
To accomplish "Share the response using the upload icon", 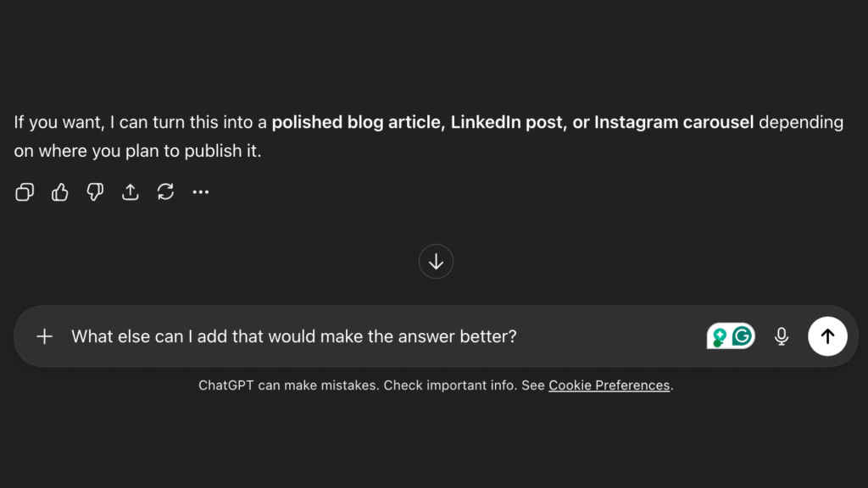I will (130, 192).
